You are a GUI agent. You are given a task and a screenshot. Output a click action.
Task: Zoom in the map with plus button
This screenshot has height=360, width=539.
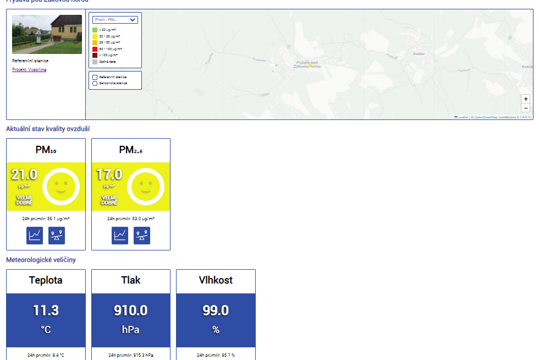click(525, 99)
